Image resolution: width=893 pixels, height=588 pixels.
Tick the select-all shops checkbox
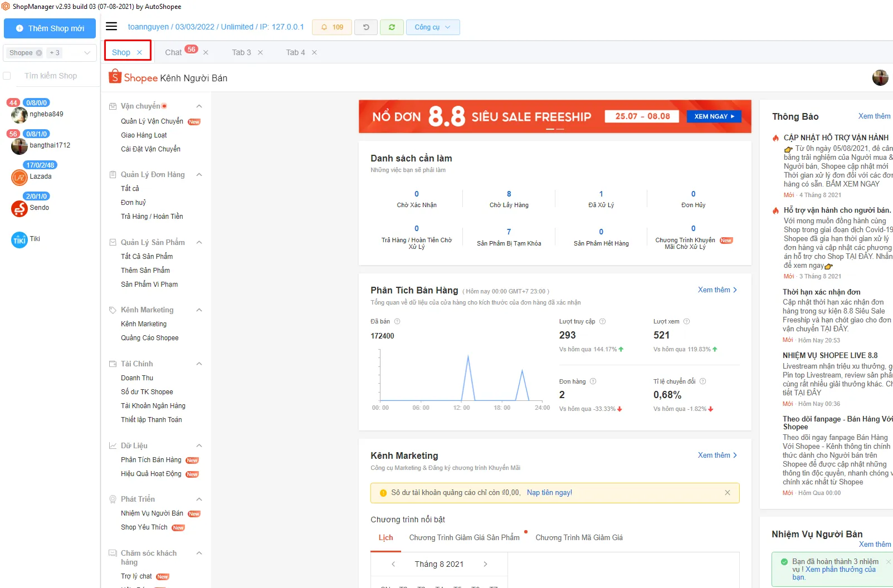(7, 76)
